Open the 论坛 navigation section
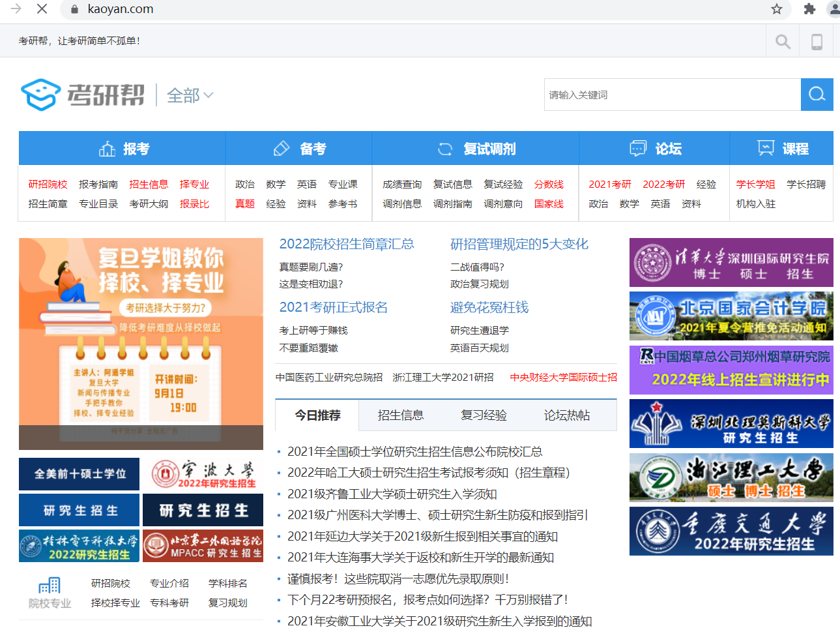This screenshot has width=840, height=628. [x=655, y=149]
